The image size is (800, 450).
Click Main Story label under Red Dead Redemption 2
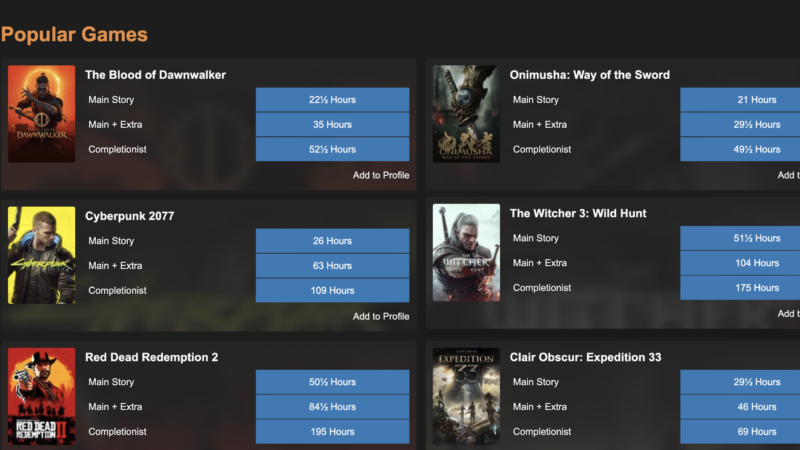point(111,383)
